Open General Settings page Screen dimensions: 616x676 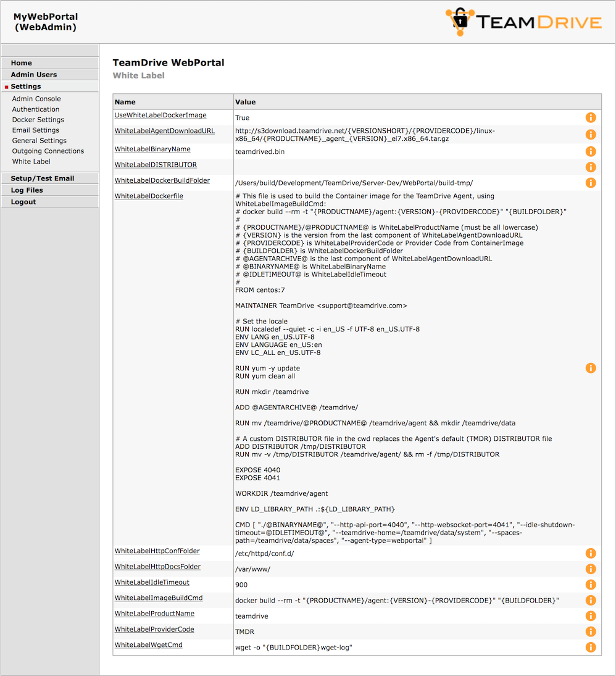[40, 141]
